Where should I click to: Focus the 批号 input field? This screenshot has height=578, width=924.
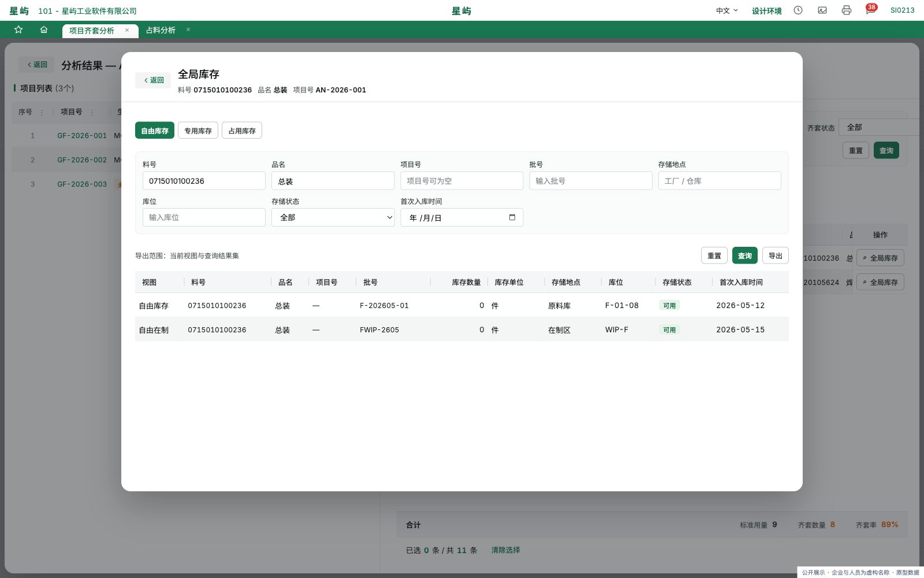(x=591, y=181)
